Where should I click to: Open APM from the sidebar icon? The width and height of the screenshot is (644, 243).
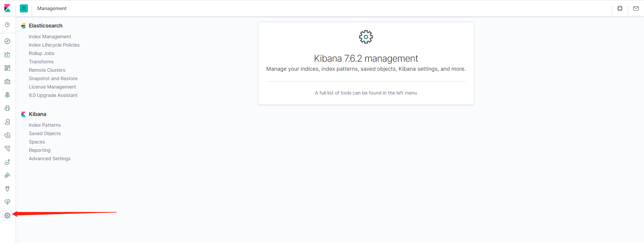(7, 148)
